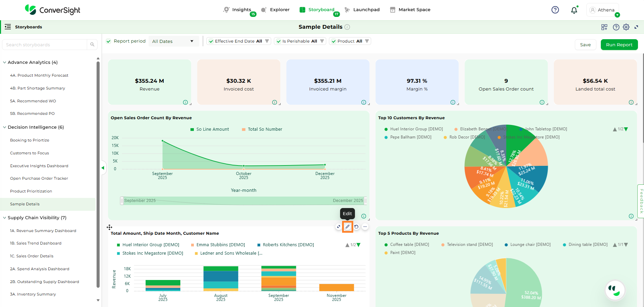Image resolution: width=644 pixels, height=307 pixels.
Task: Go to Market Space tab
Action: click(x=410, y=10)
